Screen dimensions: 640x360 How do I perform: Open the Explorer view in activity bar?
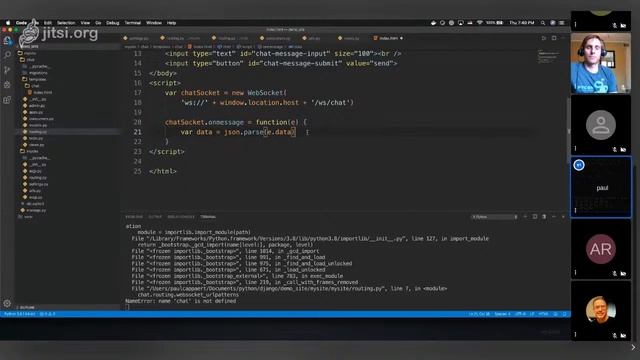pos(7,40)
